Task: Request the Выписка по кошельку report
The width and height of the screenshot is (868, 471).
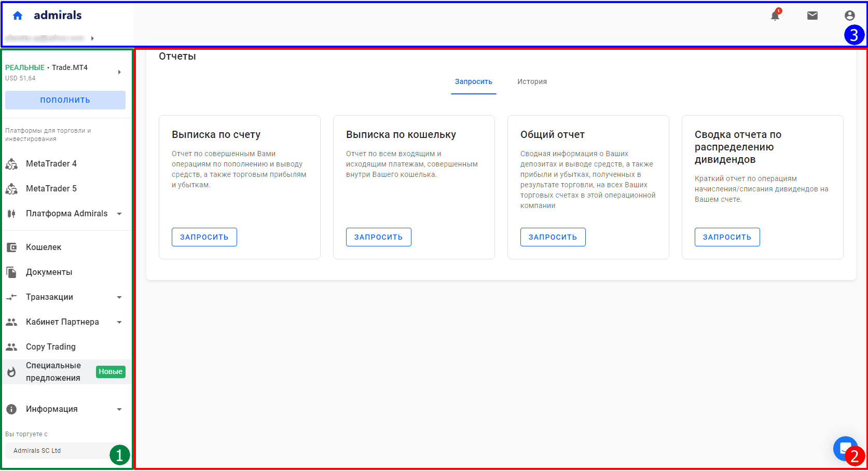Action: click(379, 237)
